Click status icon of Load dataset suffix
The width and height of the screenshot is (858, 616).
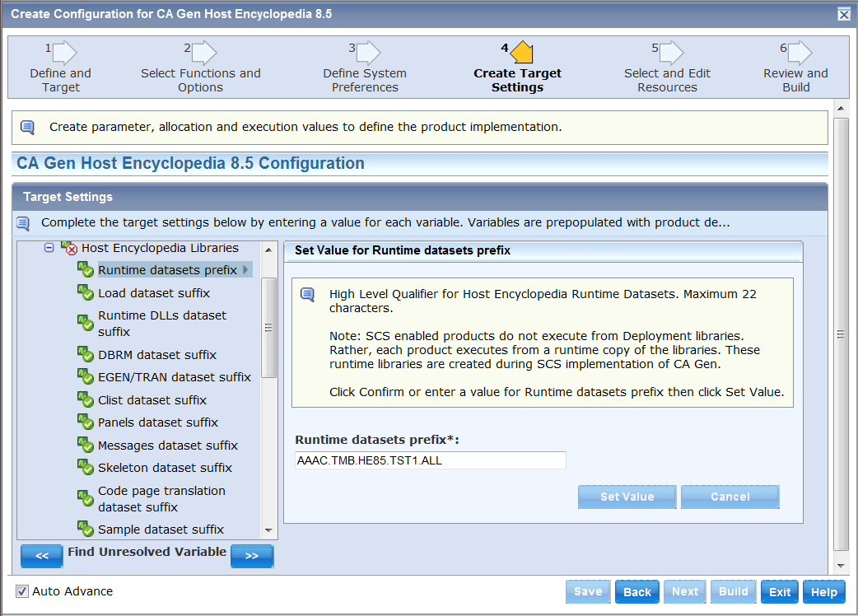pyautogui.click(x=86, y=292)
